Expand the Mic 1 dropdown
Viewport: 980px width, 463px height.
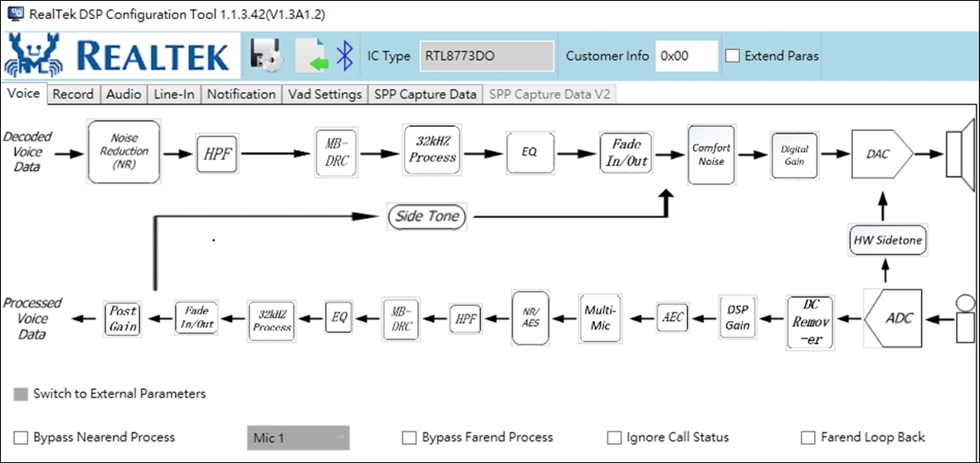298,438
